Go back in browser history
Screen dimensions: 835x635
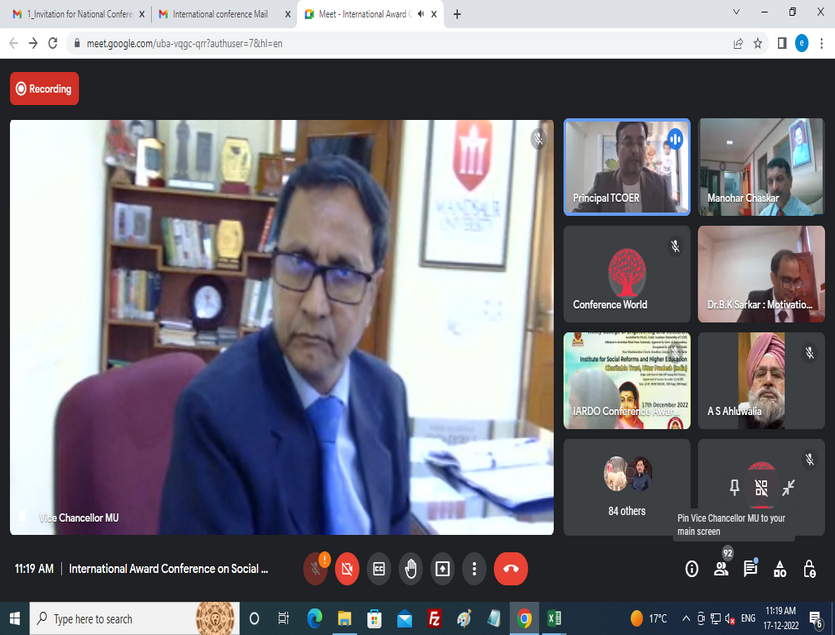click(x=14, y=43)
